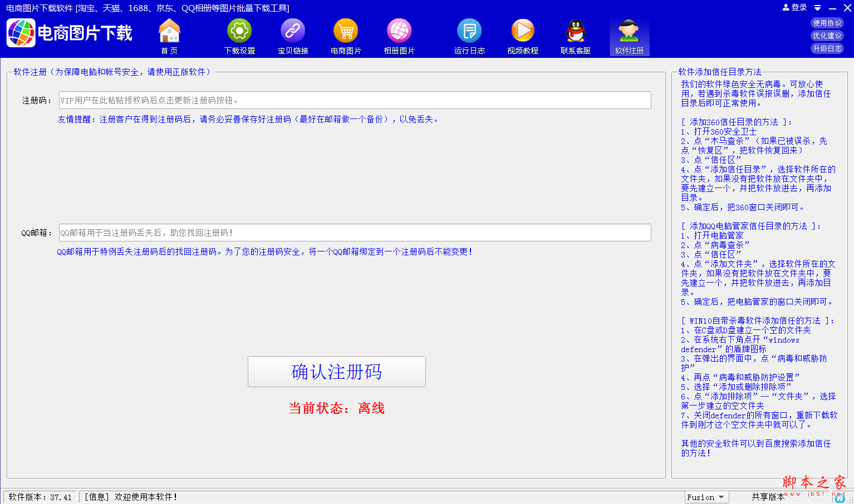Viewport: 854px width, 504px height.
Task: Click the 注册码 registration code input field
Action: 355,100
